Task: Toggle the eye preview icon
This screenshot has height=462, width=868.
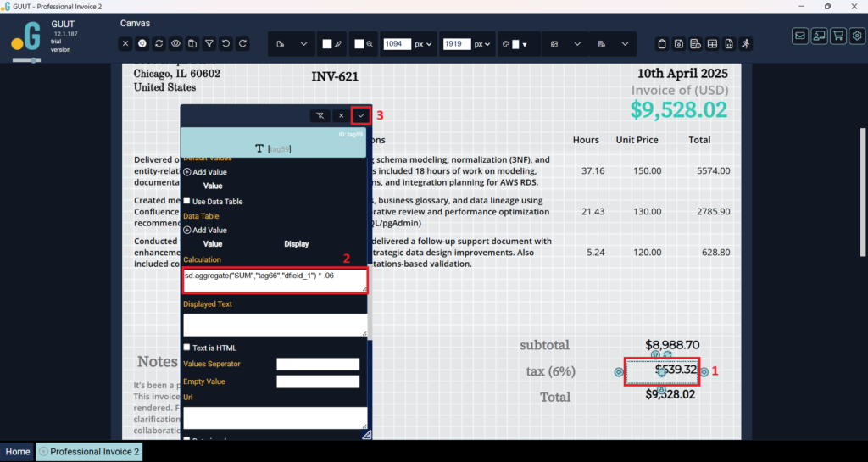Action: tap(175, 43)
